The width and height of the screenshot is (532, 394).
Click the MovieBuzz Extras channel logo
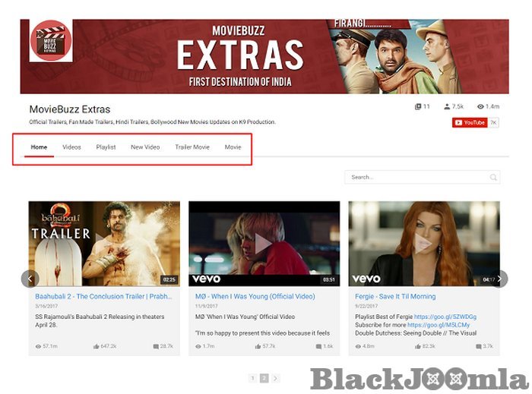pyautogui.click(x=51, y=40)
